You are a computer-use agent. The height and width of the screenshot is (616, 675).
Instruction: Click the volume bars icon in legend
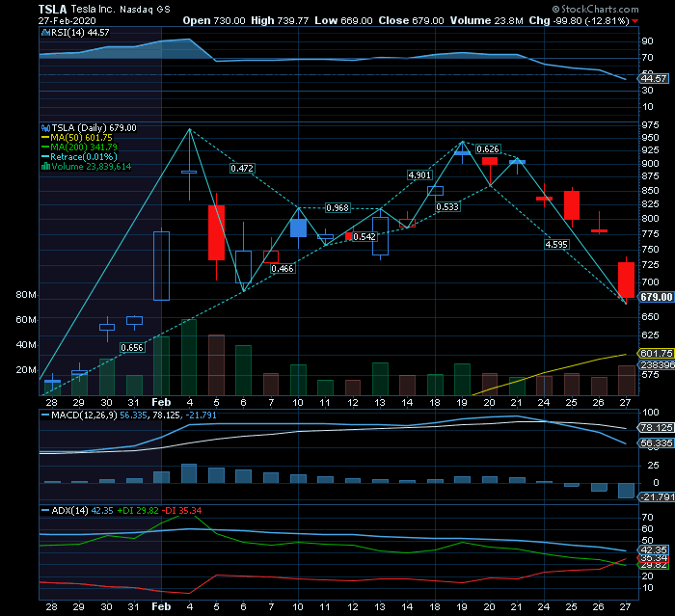(45, 166)
